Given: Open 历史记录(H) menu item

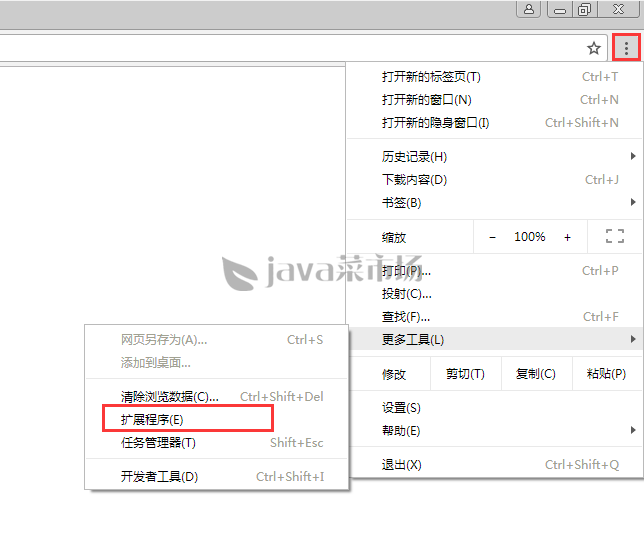Looking at the screenshot, I should tap(495, 156).
